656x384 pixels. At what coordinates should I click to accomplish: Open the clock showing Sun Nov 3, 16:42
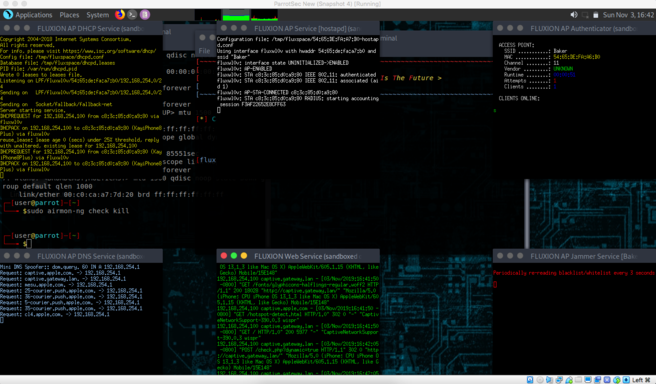coord(628,15)
